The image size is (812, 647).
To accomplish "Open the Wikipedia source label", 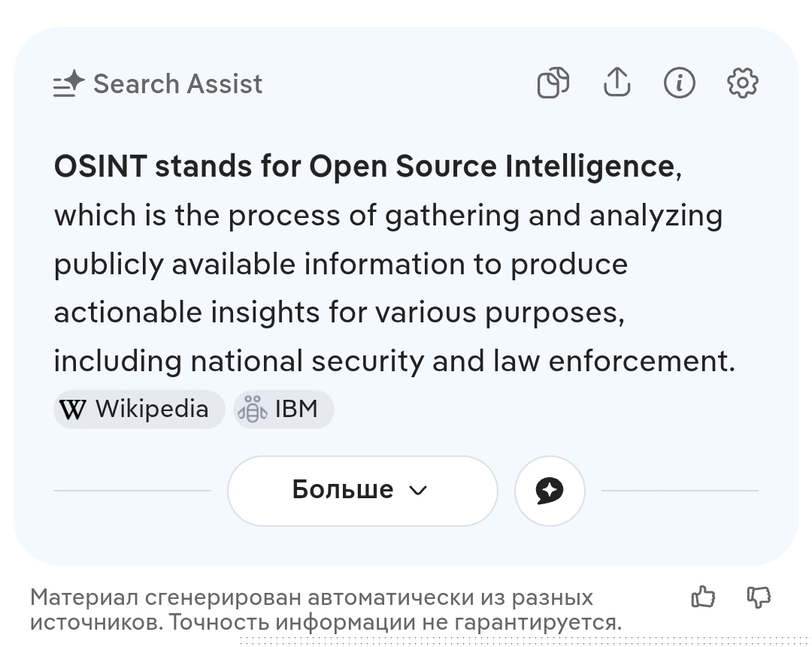I will (x=152, y=410).
